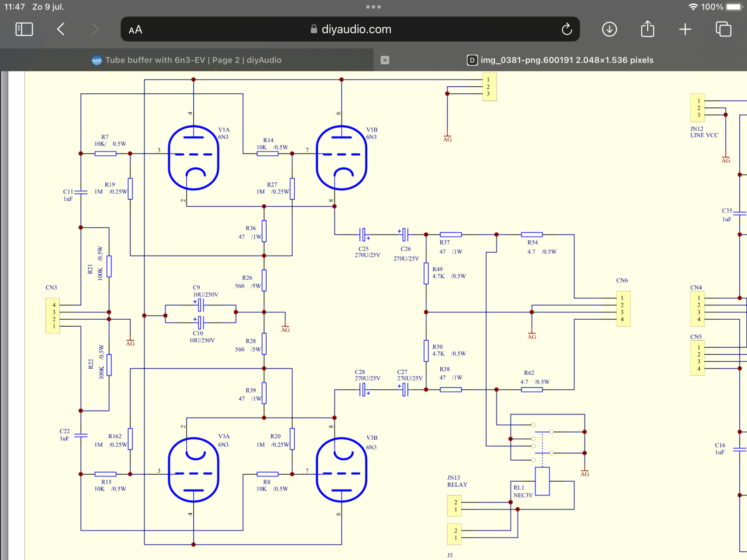Show the tab overview
Screen dimensions: 747x560
723,29
